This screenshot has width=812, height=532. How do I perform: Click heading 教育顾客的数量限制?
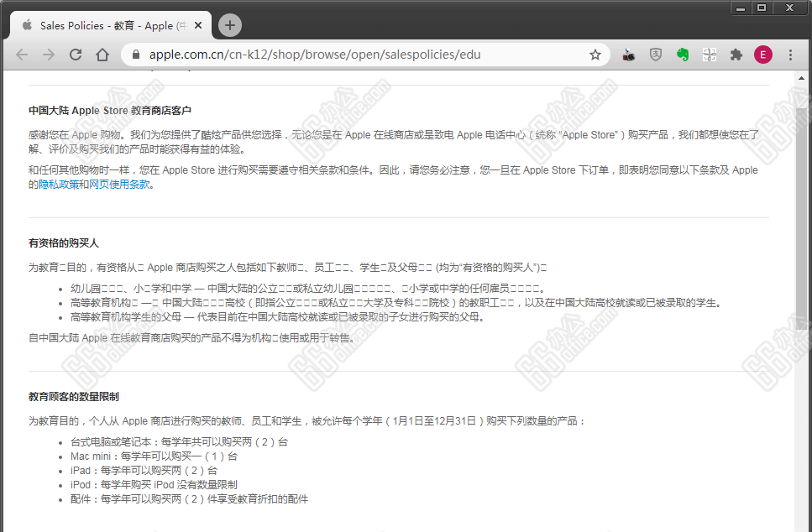click(74, 396)
